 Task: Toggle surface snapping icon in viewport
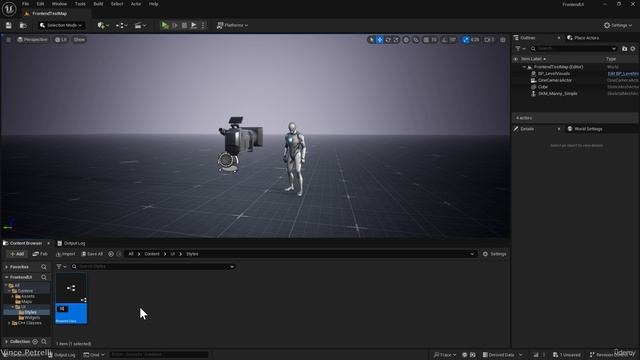(x=416, y=40)
